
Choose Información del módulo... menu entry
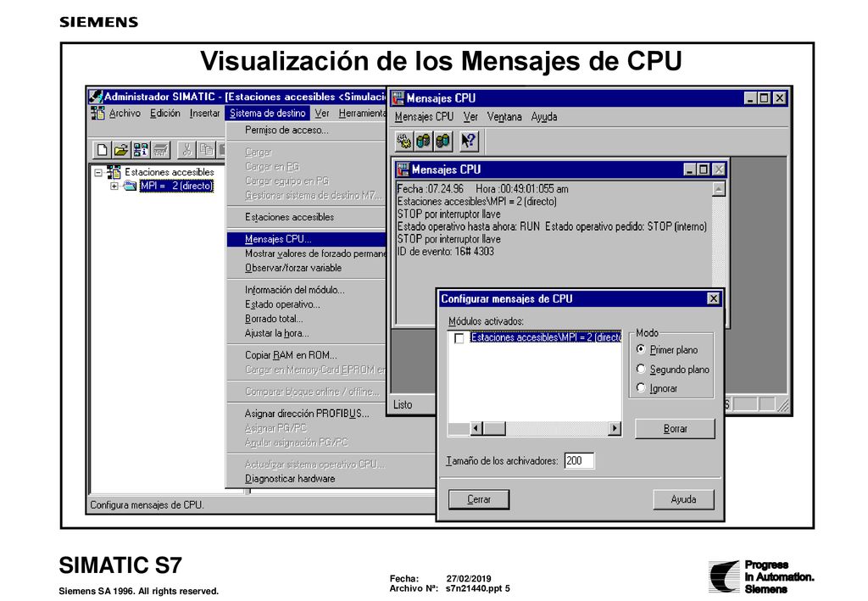click(305, 290)
